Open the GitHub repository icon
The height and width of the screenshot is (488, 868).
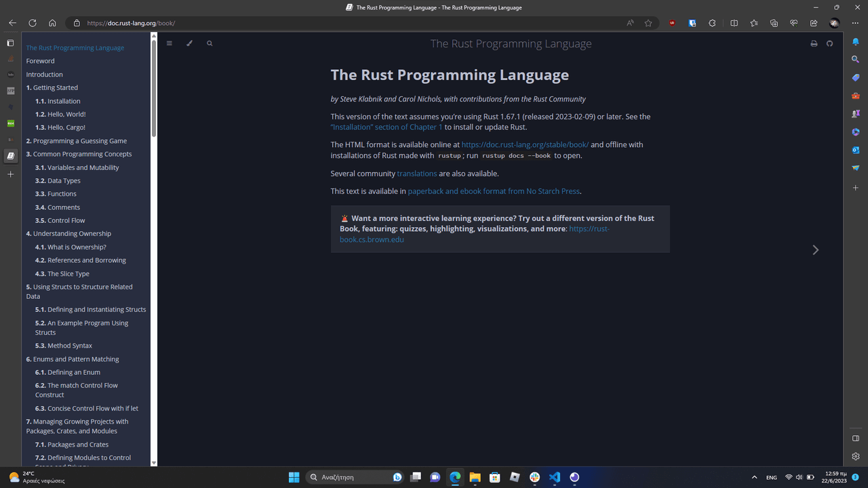[x=829, y=44]
